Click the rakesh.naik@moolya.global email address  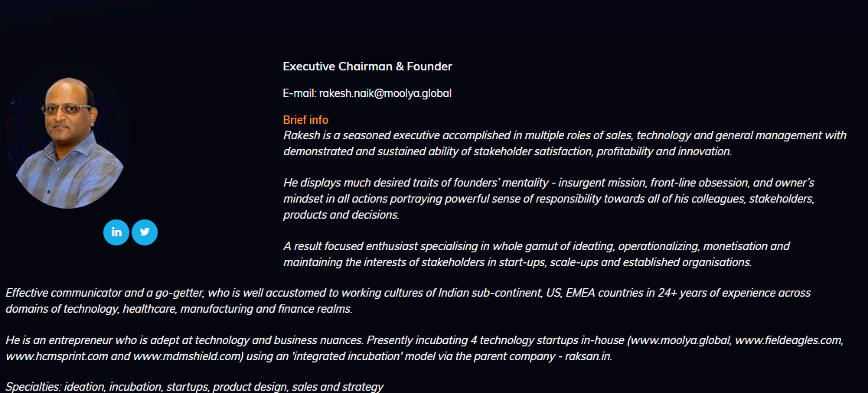(385, 93)
